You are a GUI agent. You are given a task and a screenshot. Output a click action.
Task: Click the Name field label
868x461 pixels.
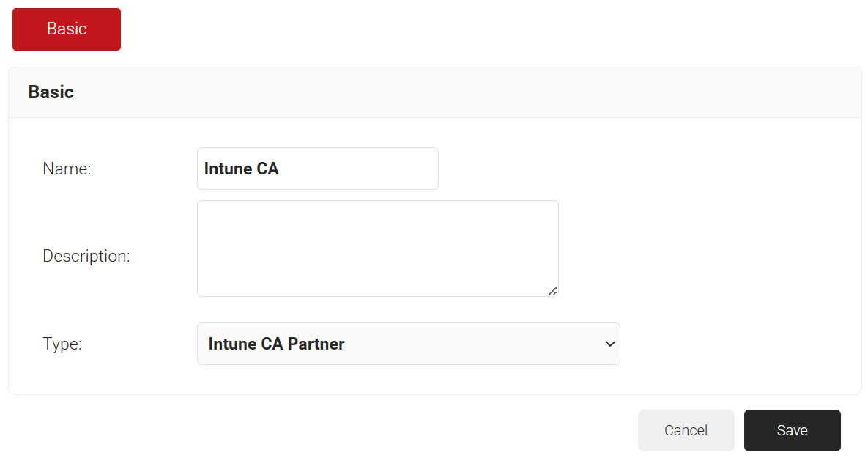click(67, 169)
